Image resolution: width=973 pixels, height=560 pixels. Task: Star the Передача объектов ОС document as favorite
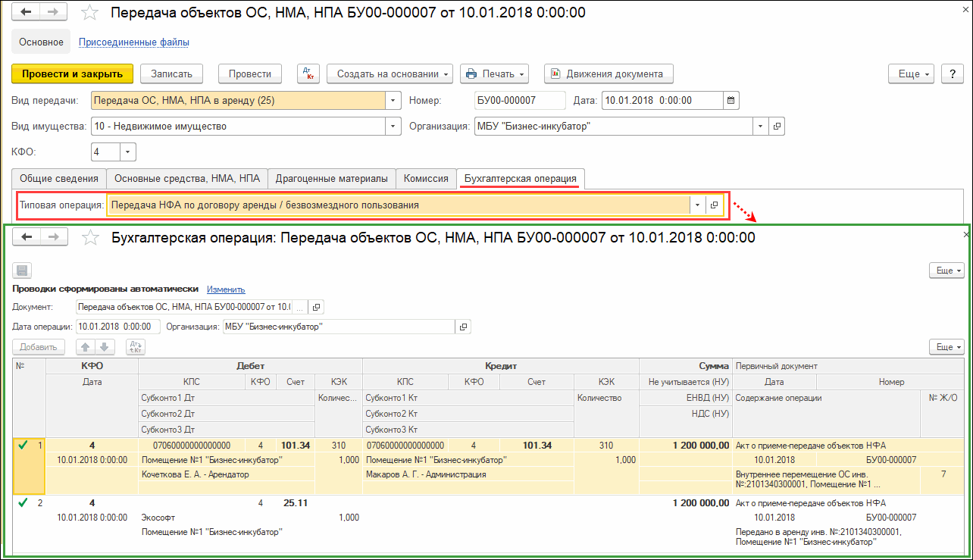click(x=90, y=13)
